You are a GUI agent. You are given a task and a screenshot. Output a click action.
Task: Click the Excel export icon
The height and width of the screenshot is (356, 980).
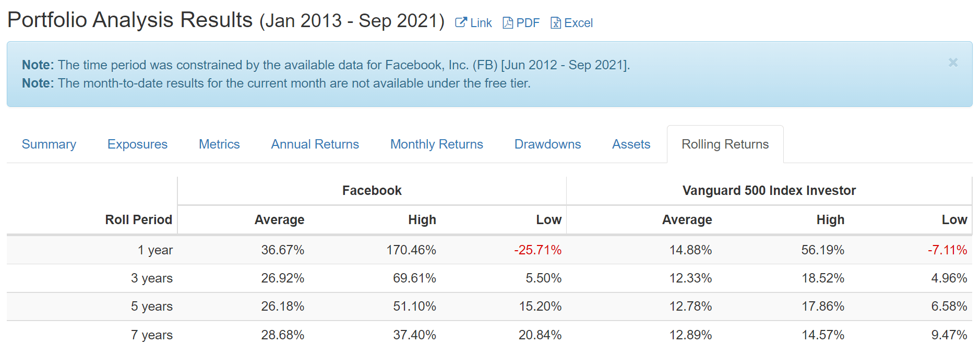pyautogui.click(x=556, y=23)
